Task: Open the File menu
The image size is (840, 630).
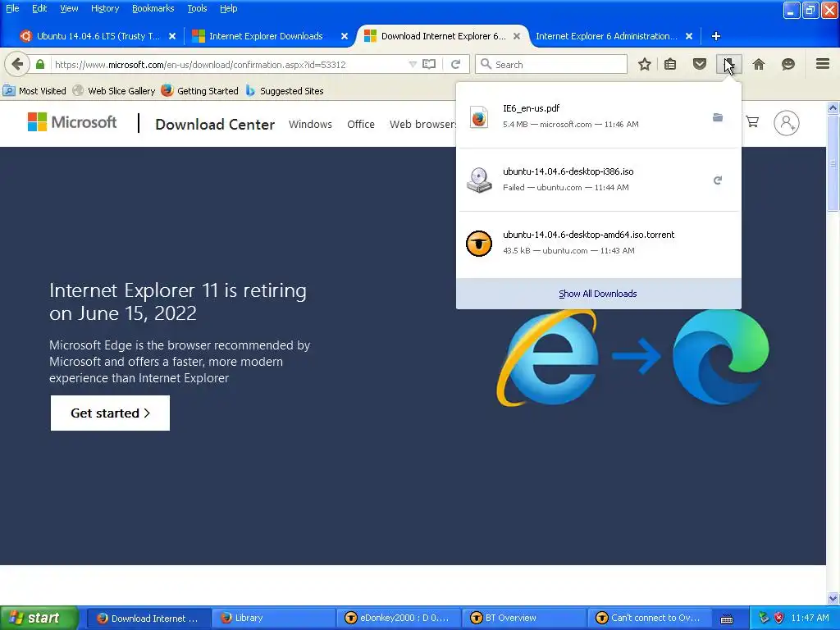Action: [x=12, y=8]
